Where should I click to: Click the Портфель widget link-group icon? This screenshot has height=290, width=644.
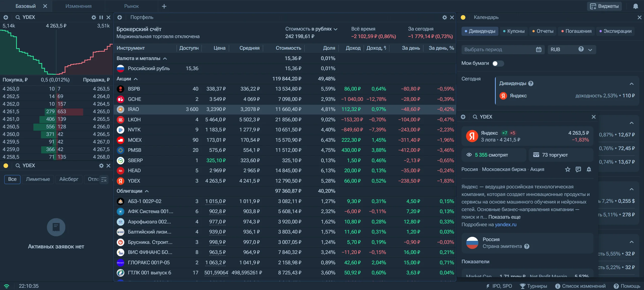coord(120,17)
